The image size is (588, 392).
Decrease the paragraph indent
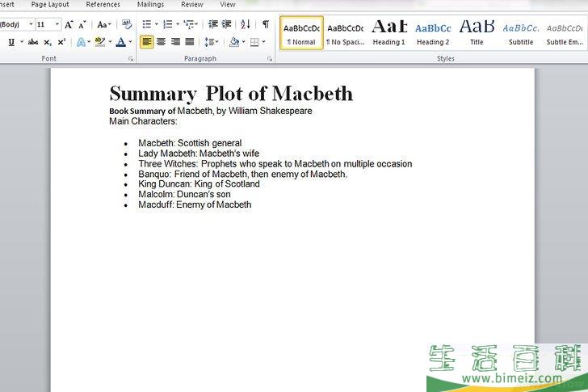pyautogui.click(x=213, y=25)
